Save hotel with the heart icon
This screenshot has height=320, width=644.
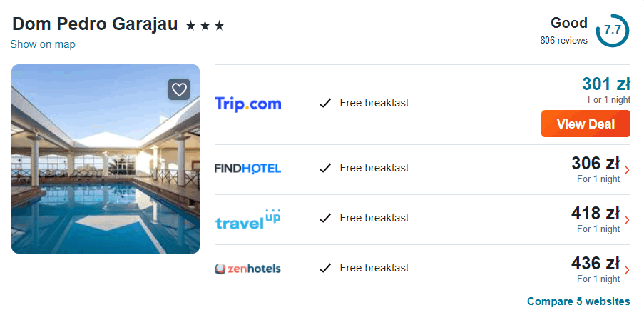coord(179,89)
